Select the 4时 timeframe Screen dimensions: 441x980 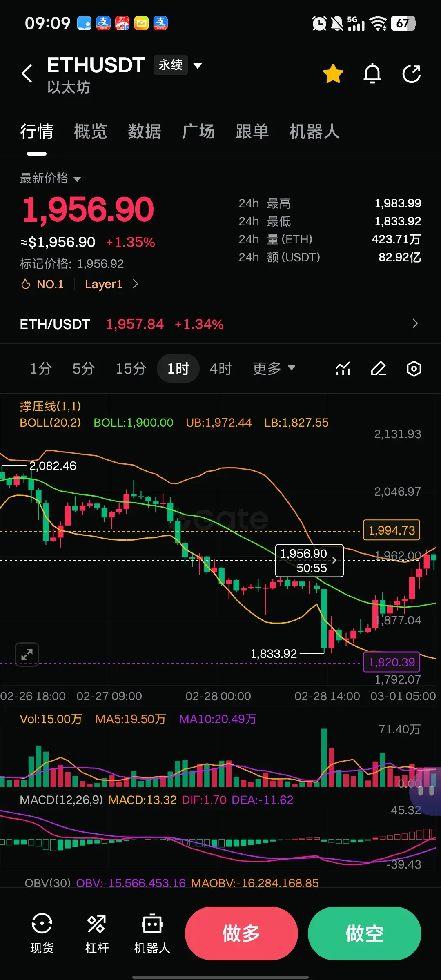(x=220, y=368)
